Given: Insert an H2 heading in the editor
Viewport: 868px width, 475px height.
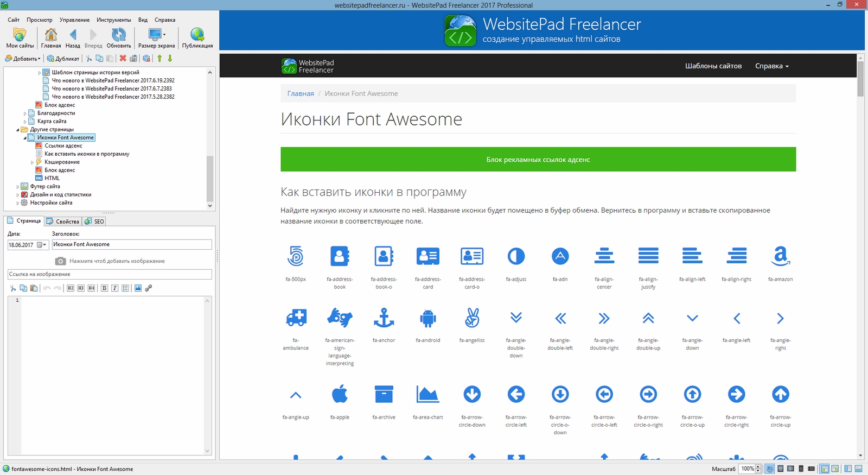Looking at the screenshot, I should click(x=71, y=288).
